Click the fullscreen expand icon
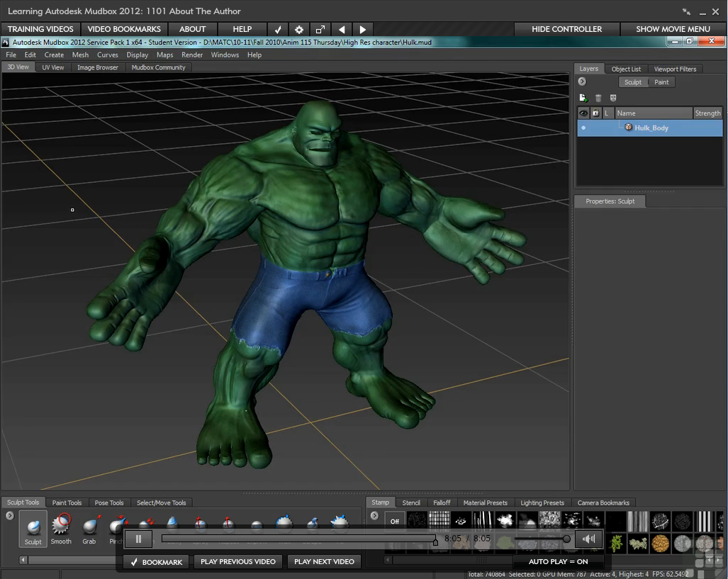The height and width of the screenshot is (579, 728). (x=320, y=29)
